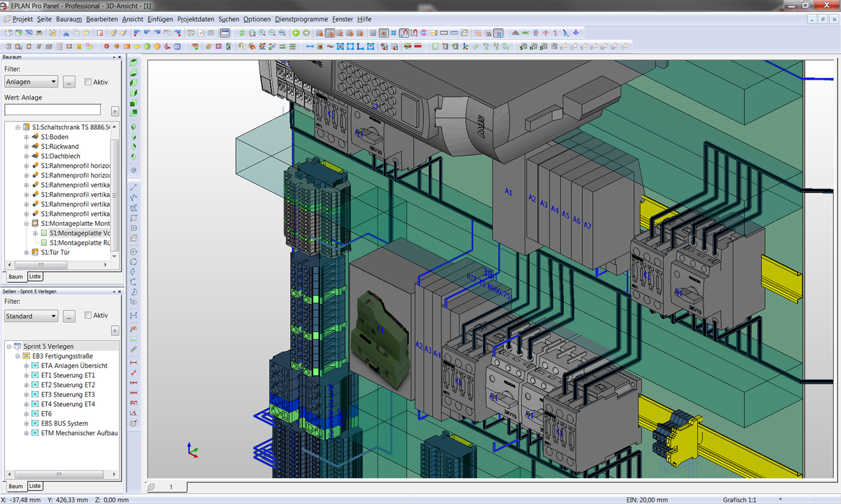Toggle the Aktiv checkbox in Seiten panel
Image resolution: width=841 pixels, height=504 pixels.
click(88, 315)
